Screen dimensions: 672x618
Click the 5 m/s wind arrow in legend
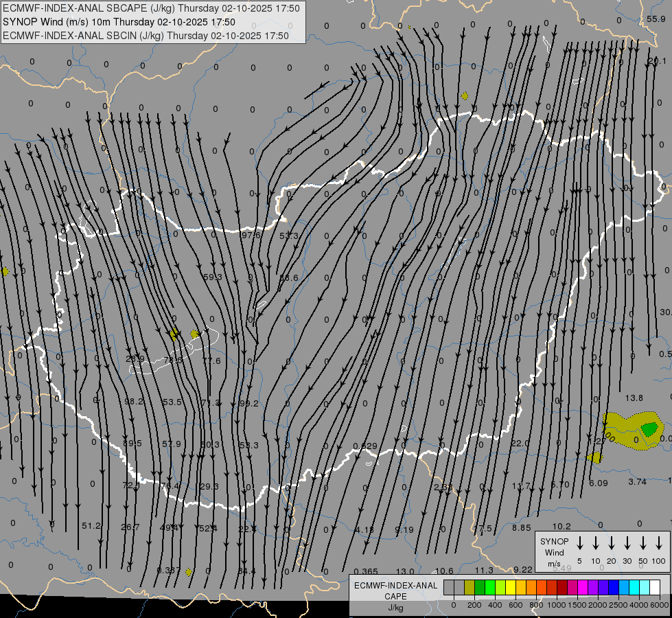[x=579, y=543]
